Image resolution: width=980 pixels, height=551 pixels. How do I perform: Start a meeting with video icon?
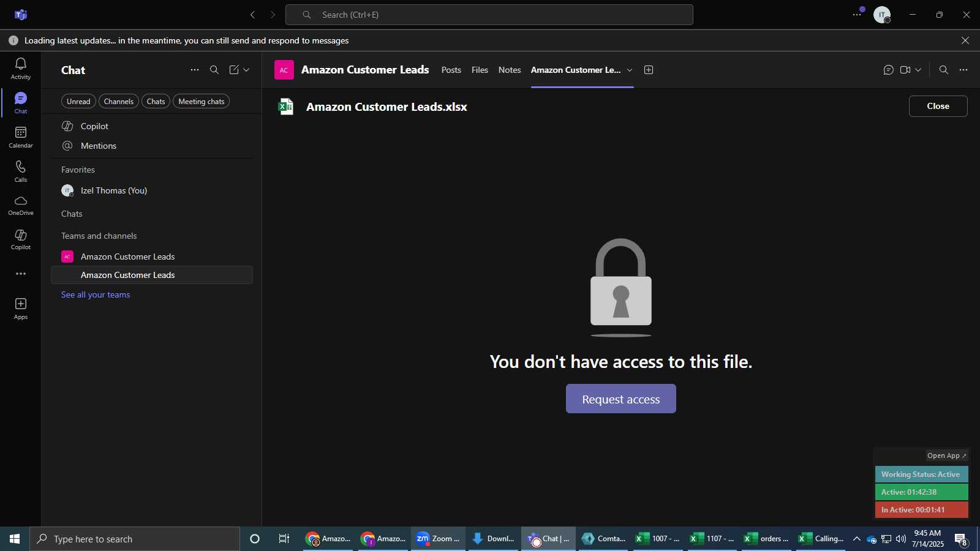point(905,70)
